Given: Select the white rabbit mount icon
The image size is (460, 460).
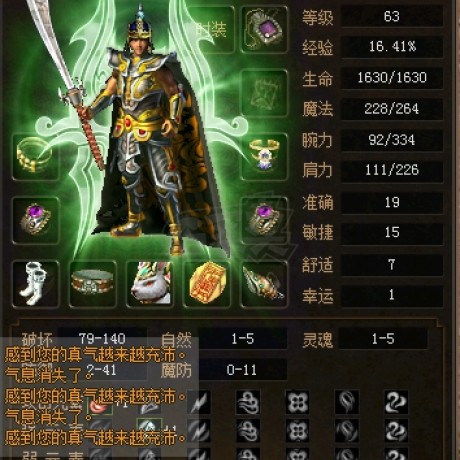Looking at the screenshot, I should tap(150, 284).
